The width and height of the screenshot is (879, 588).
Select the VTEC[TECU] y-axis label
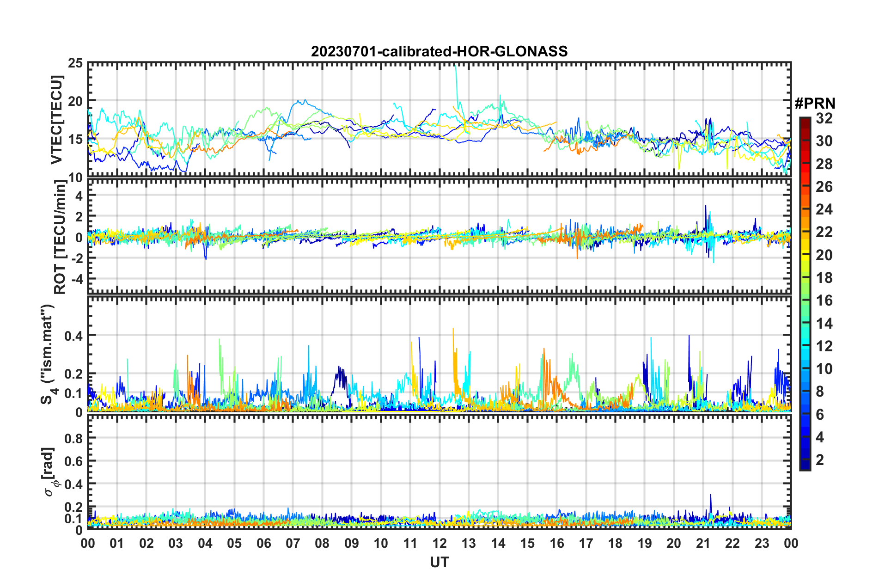(x=56, y=120)
